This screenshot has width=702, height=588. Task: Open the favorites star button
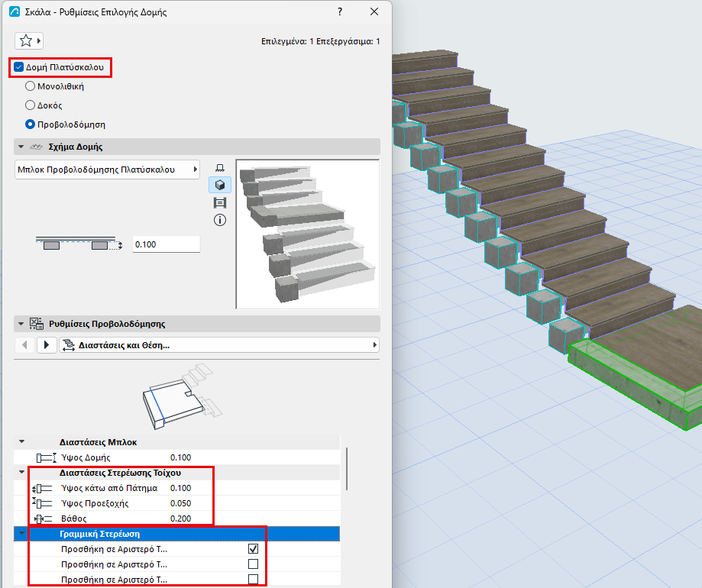point(29,40)
